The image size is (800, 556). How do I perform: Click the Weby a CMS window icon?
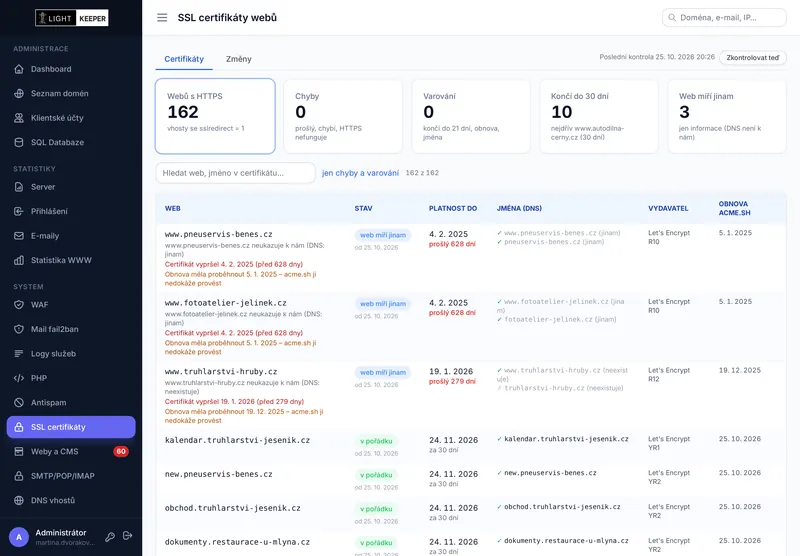tap(19, 451)
